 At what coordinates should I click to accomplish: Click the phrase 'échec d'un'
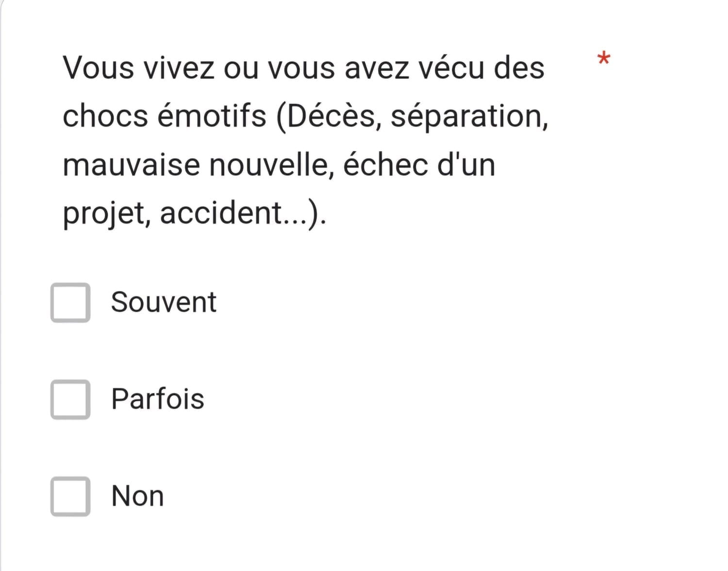click(419, 164)
